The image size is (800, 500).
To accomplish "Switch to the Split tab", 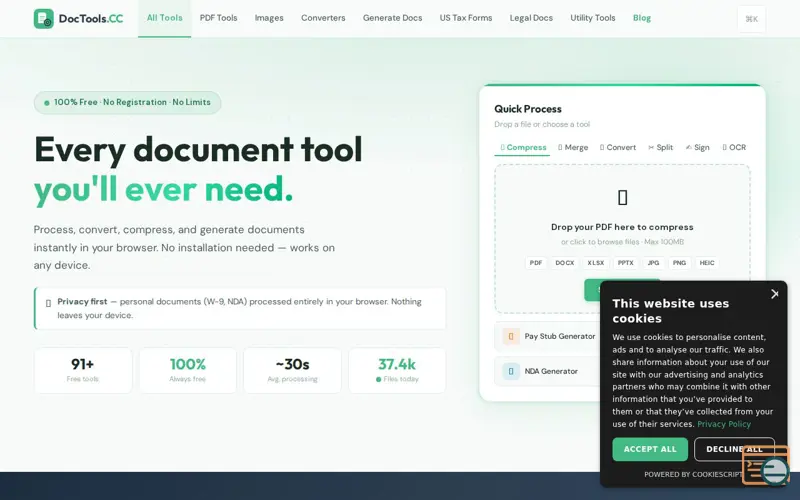I will (x=661, y=147).
